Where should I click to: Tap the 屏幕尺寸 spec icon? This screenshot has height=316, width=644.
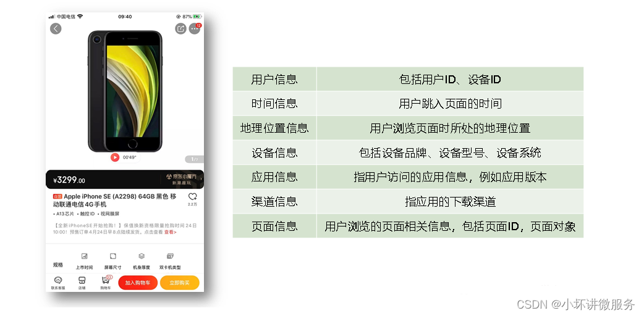113,256
